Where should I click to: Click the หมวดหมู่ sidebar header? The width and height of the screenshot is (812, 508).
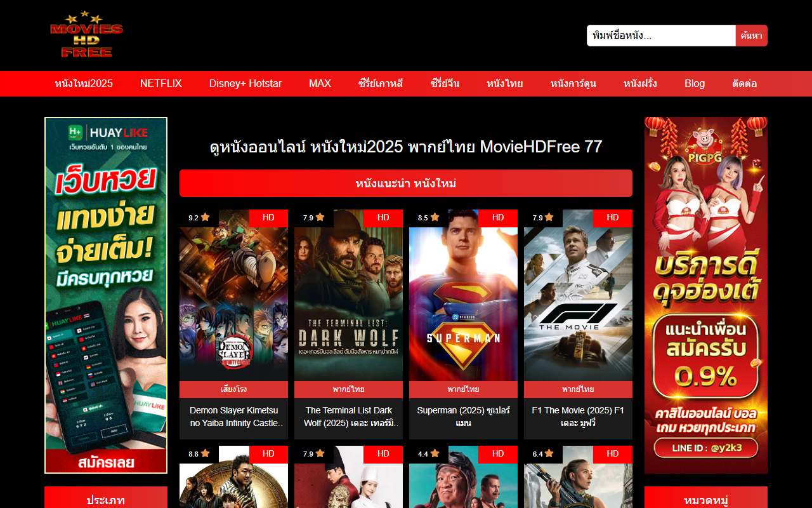[706, 498]
